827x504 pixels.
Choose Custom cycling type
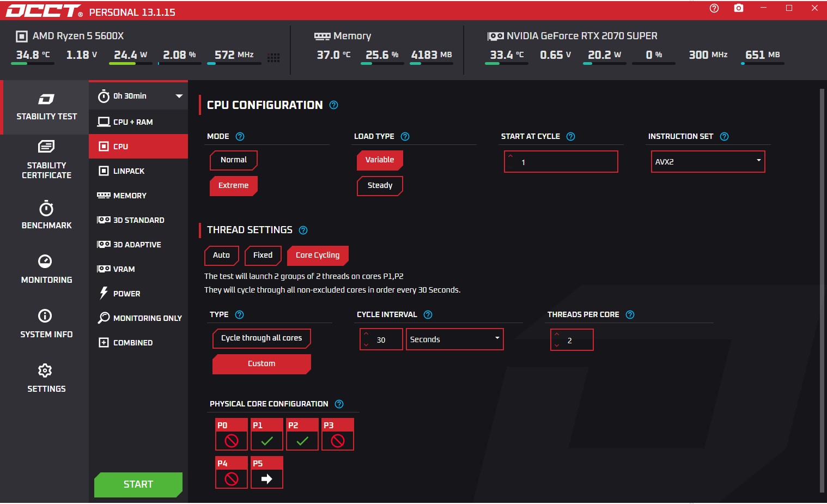pos(262,364)
